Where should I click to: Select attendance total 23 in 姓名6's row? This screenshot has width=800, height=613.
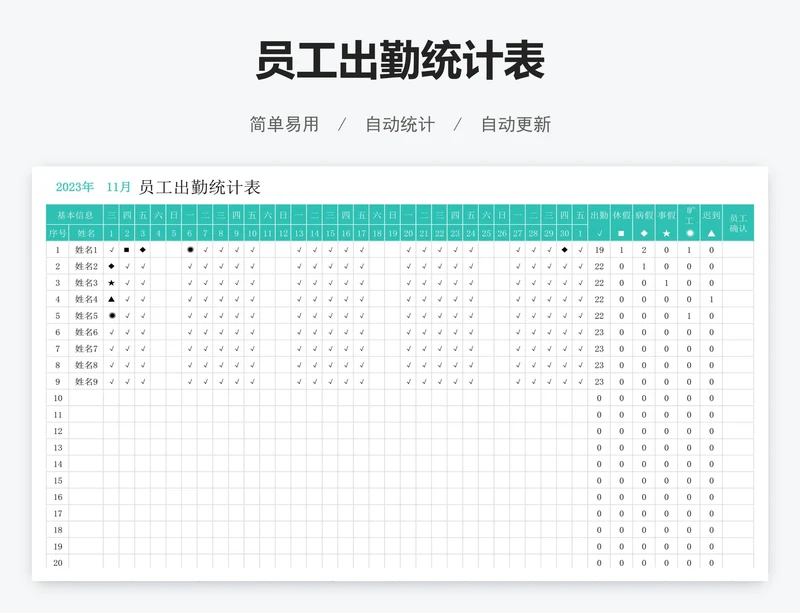(x=599, y=332)
